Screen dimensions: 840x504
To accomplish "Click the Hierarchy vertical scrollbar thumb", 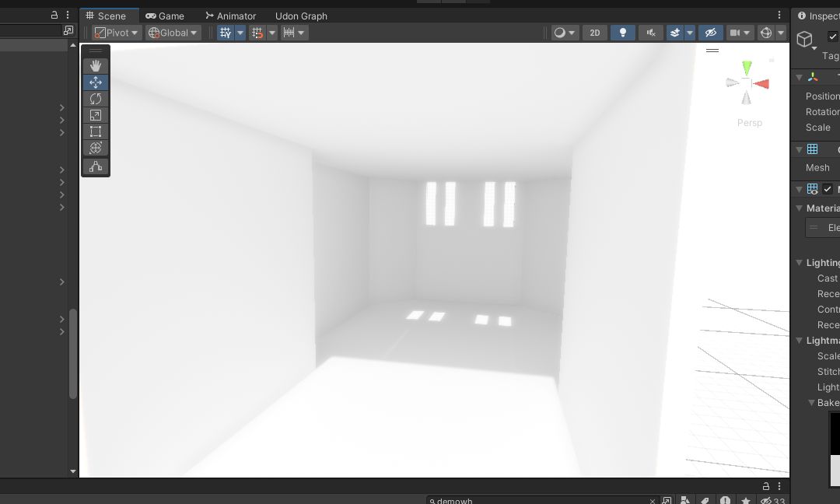I will 73,353.
